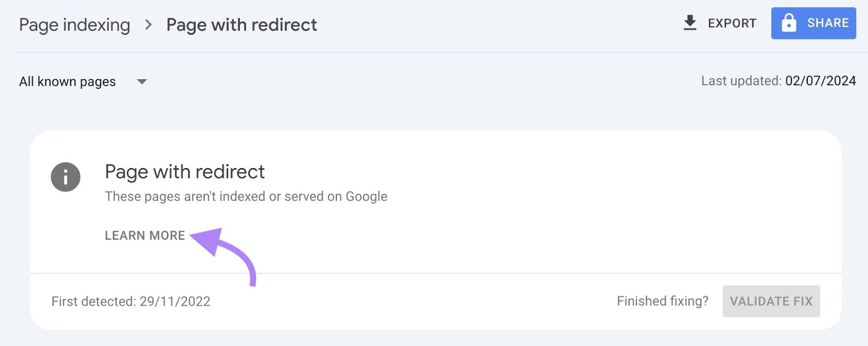This screenshot has height=346, width=868.
Task: Click the last updated date 02/07/2024
Action: point(820,80)
